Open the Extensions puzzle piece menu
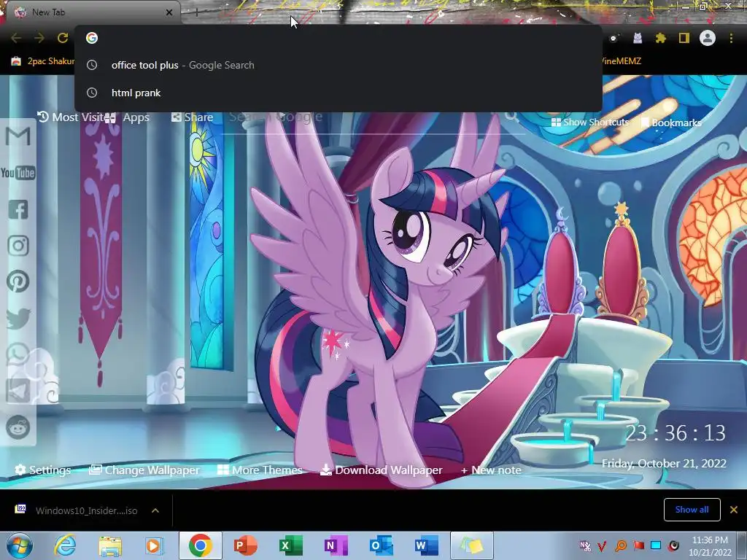This screenshot has width=747, height=560. click(x=660, y=38)
